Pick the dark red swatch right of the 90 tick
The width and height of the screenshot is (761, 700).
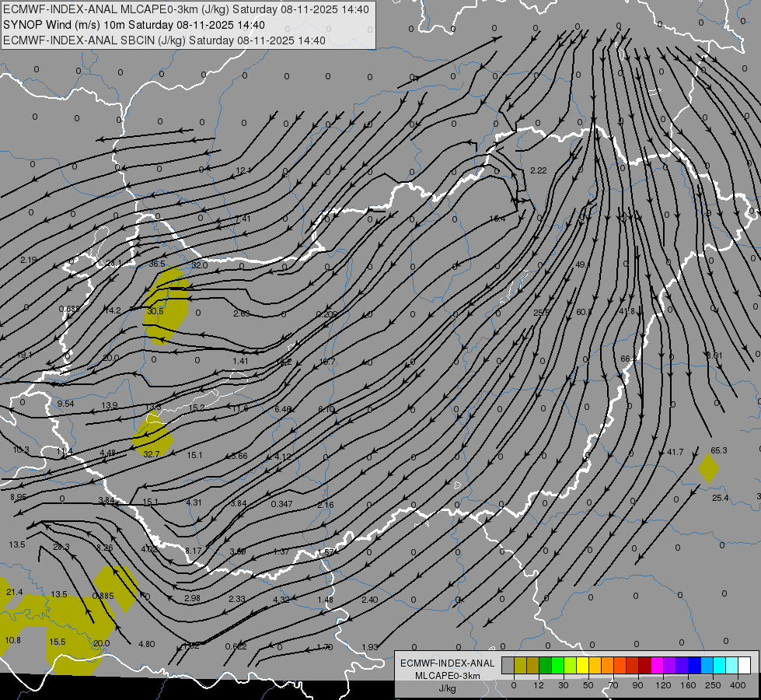point(644,665)
